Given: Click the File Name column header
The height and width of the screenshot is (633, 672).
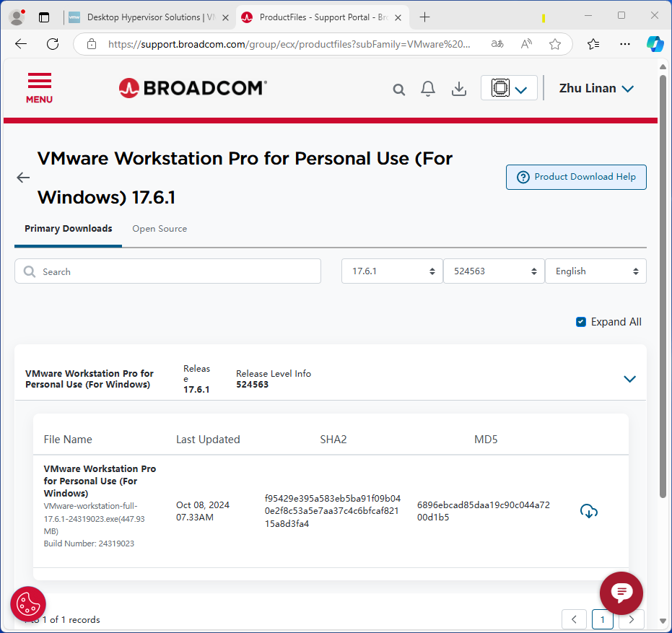Looking at the screenshot, I should tap(68, 440).
